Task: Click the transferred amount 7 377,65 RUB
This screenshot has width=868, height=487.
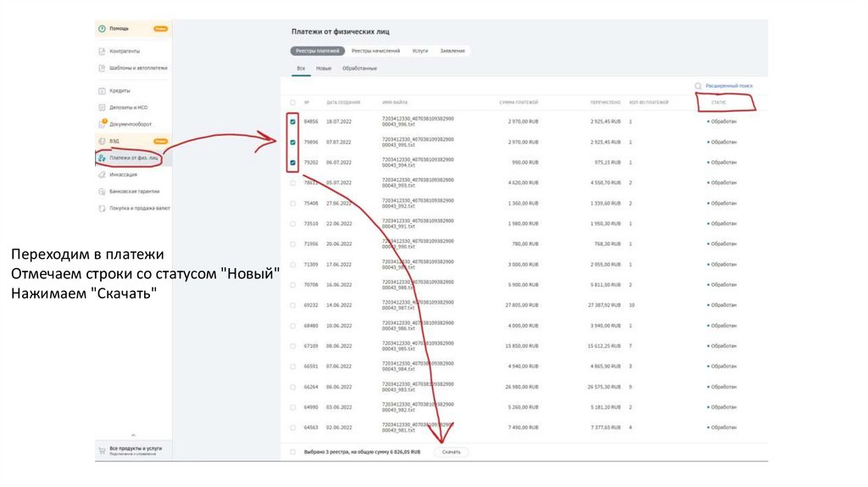Action: tap(605, 428)
